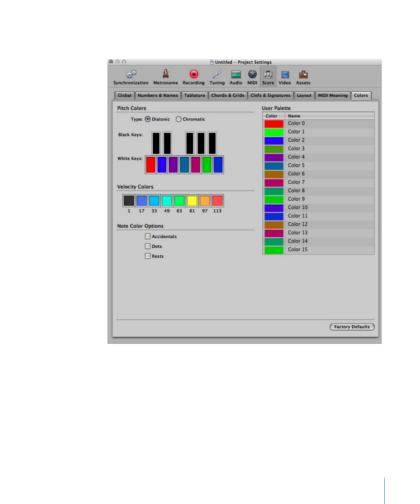Image resolution: width=420 pixels, height=504 pixels.
Task: Click the Name column header
Action: [330, 116]
